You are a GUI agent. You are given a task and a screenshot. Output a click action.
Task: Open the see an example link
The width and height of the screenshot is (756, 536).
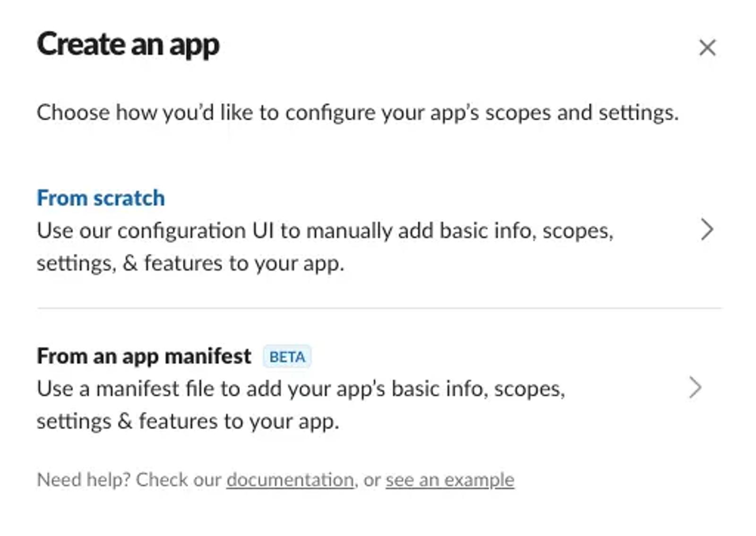coord(450,480)
